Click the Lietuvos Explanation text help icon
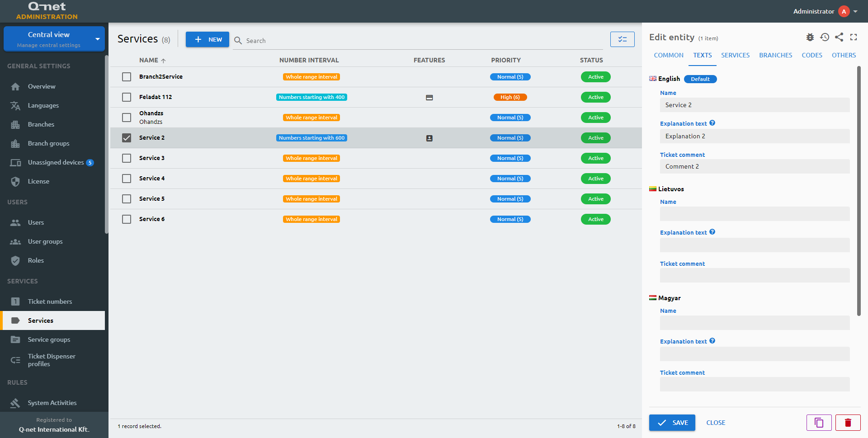Viewport: 868px width, 438px height. (712, 232)
